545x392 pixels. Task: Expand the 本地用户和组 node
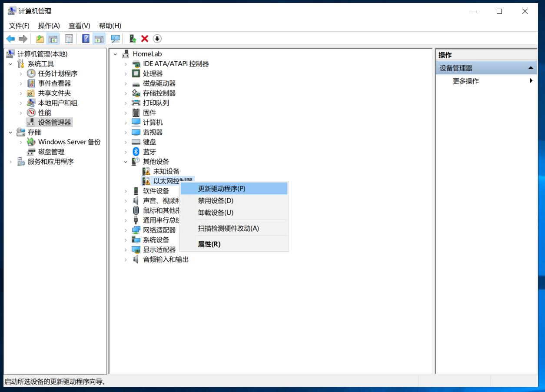point(20,103)
